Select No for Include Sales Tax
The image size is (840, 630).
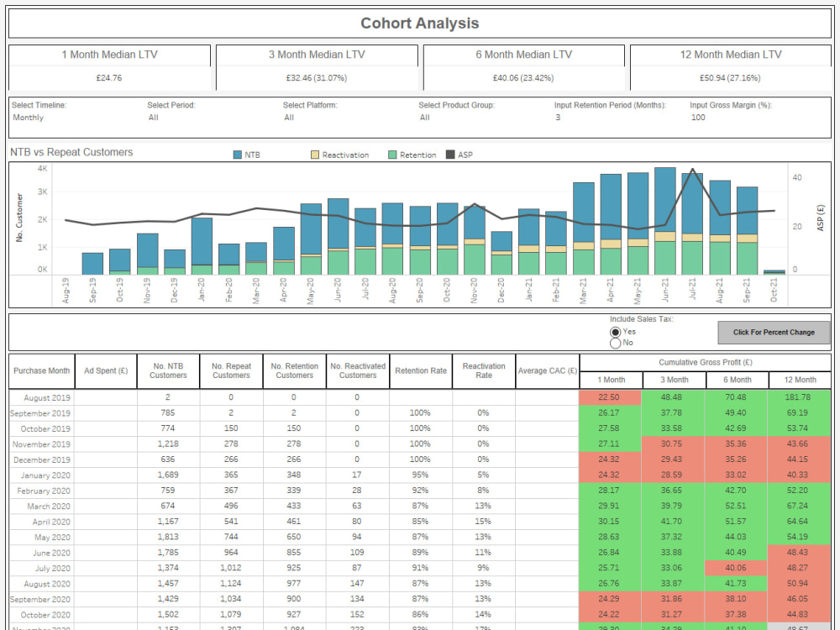tap(615, 341)
